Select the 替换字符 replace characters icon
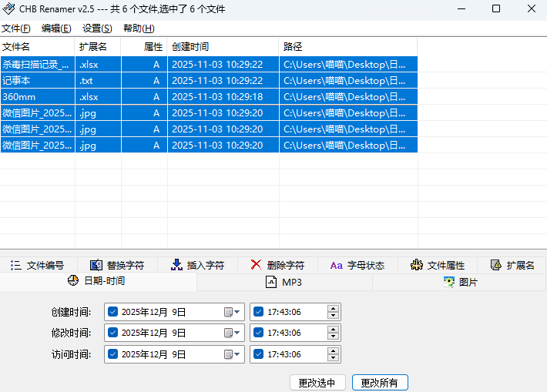Image resolution: width=547 pixels, height=392 pixels. coord(96,265)
